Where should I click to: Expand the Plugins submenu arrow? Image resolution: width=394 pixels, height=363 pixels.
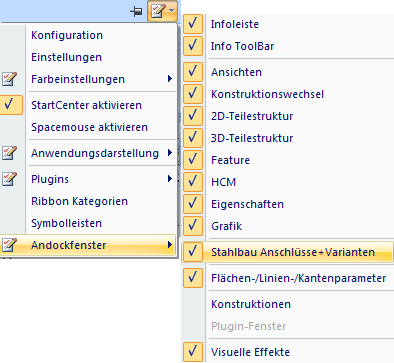coord(170,179)
